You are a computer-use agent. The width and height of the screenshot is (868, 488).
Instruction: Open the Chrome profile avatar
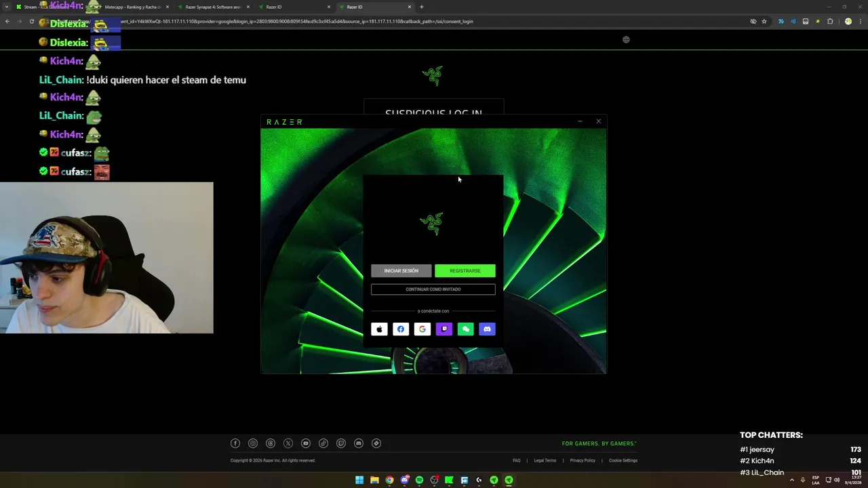point(848,21)
